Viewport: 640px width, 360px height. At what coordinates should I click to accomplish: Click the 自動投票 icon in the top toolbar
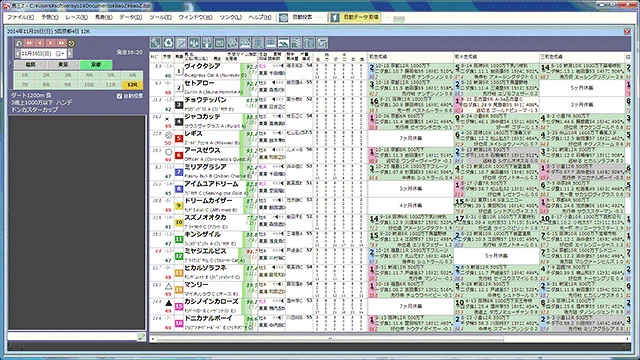coord(284,18)
